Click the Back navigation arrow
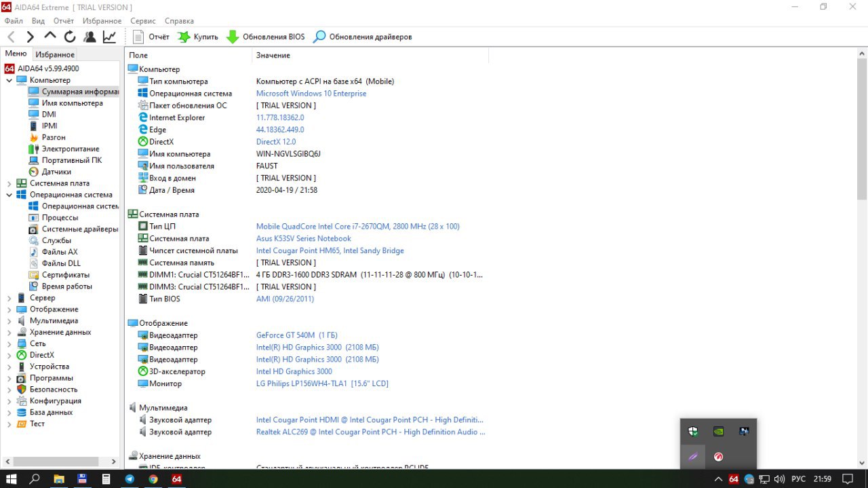This screenshot has height=488, width=868. tap(12, 37)
